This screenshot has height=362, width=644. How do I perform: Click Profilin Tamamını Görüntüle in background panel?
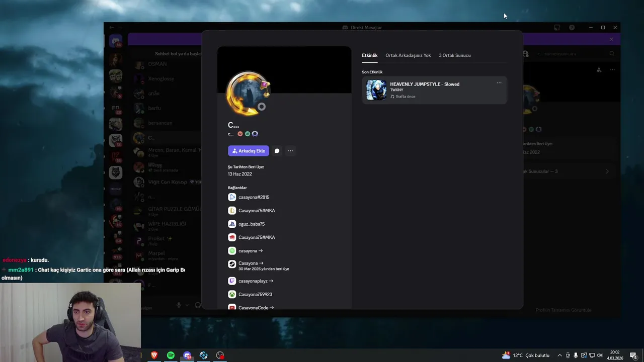click(563, 310)
